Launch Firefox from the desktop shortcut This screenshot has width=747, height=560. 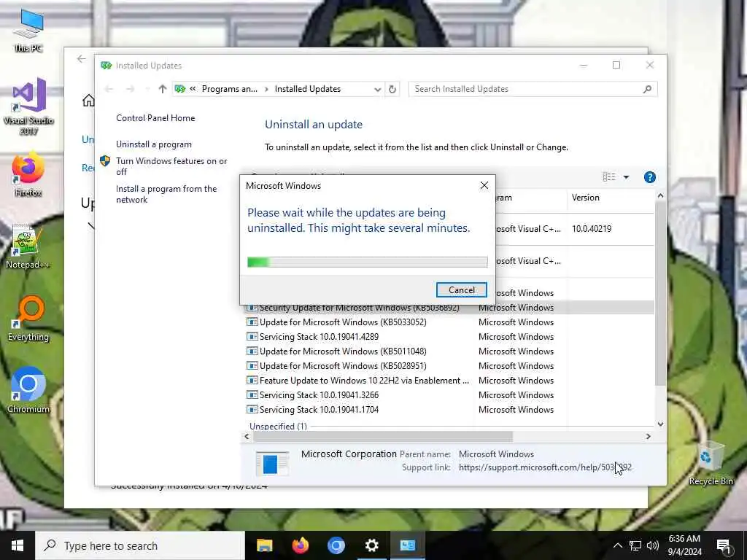pos(28,174)
